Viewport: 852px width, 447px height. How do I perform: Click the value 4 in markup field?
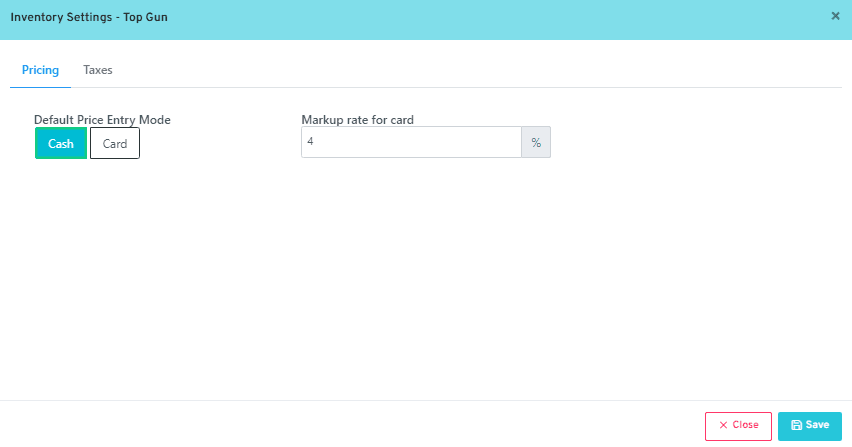point(311,143)
